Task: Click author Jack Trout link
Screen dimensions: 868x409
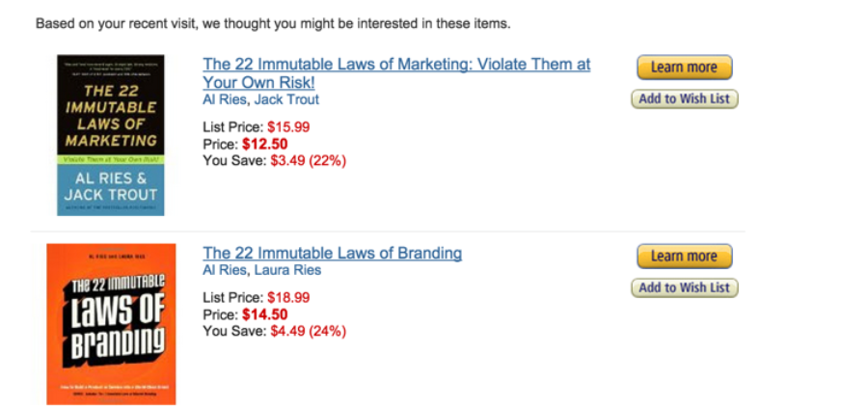Action: point(286,99)
